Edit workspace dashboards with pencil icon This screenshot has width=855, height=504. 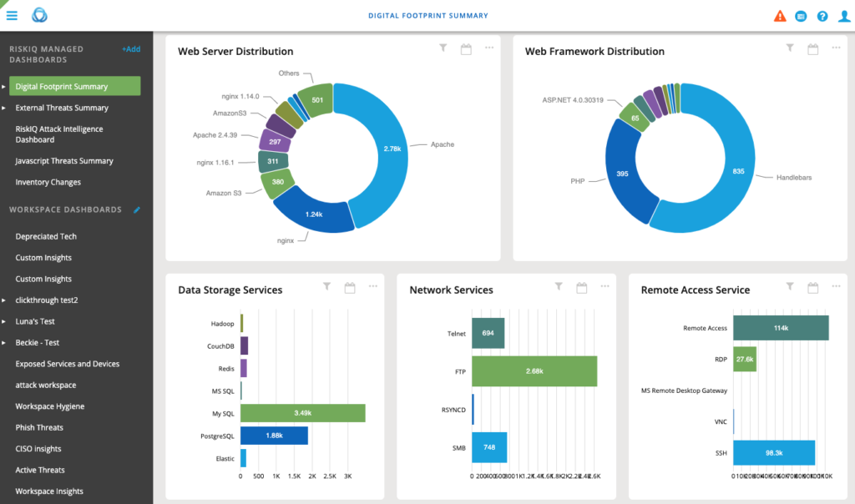pos(137,209)
